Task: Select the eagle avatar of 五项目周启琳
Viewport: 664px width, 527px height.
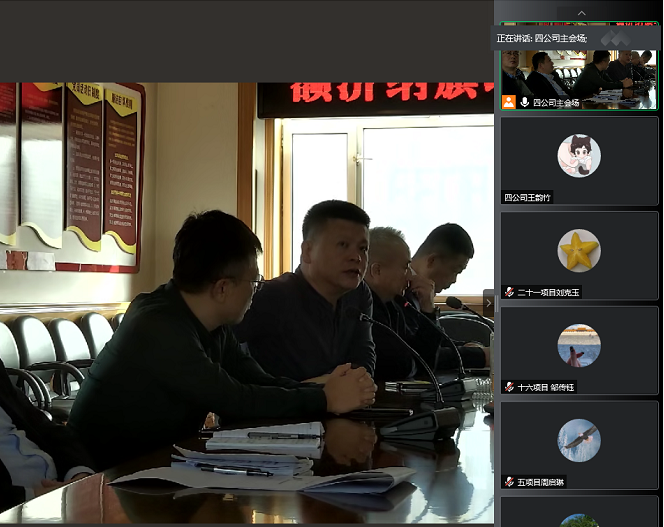Action: (x=579, y=440)
